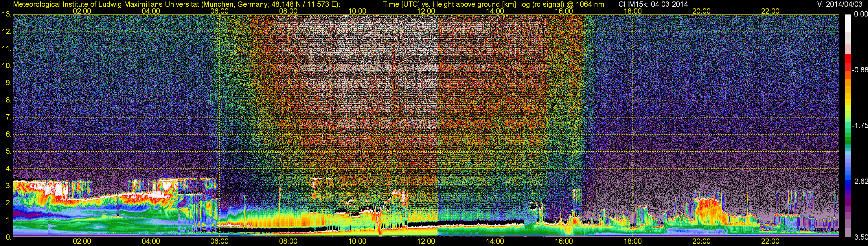Click the 3. km height axis label
This screenshot has height=246, width=868.
(9, 186)
